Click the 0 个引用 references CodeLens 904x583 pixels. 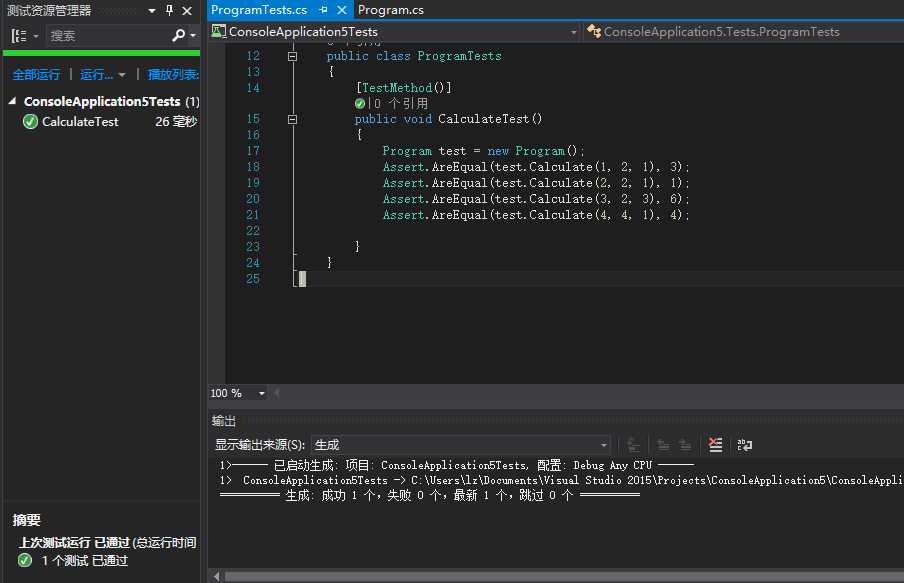point(401,104)
